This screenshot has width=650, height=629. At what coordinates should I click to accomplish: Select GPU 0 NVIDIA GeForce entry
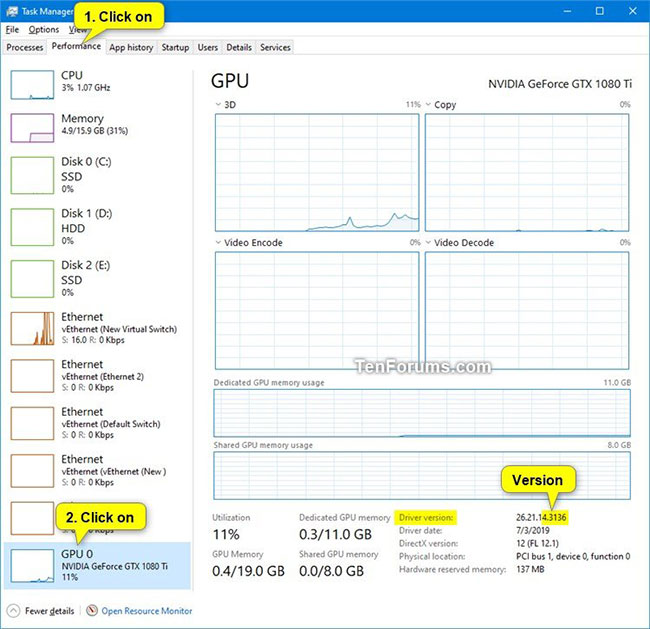click(97, 566)
